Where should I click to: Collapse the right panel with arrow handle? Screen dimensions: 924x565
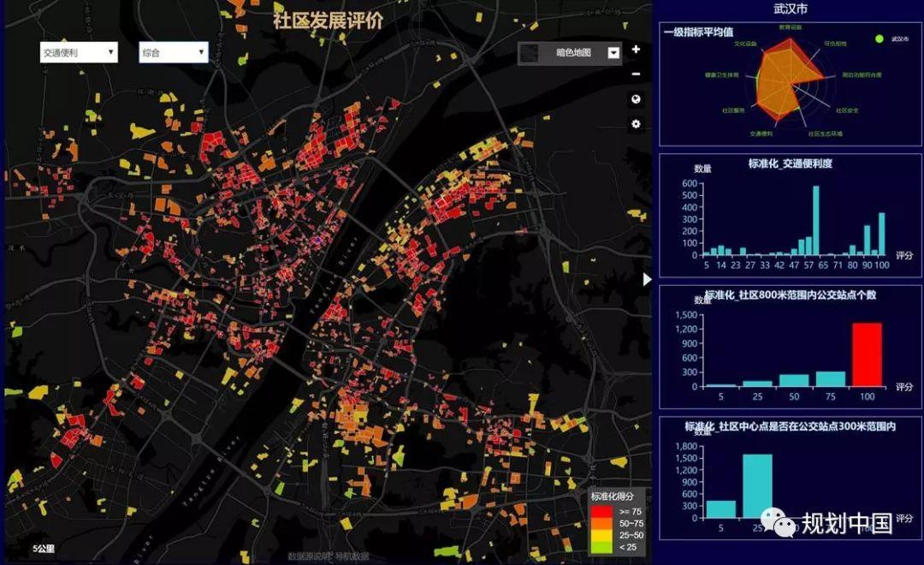(x=647, y=280)
